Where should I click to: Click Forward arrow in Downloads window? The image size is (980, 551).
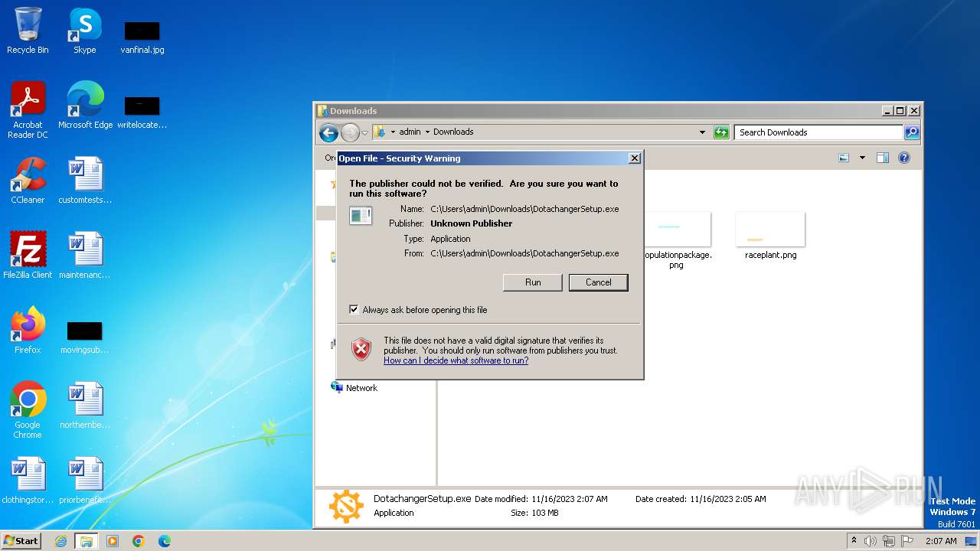point(350,132)
